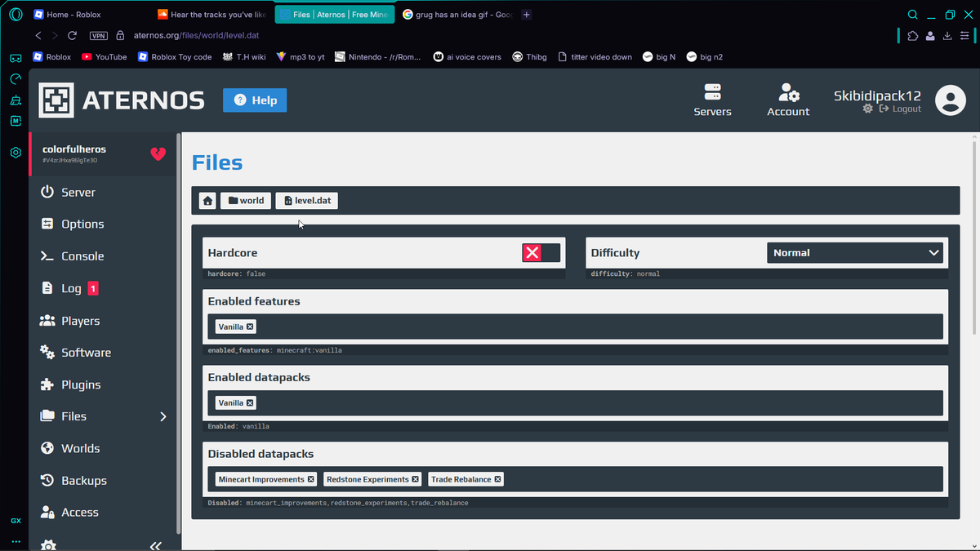Click the Logout link
This screenshot has height=551, width=980.
[900, 109]
